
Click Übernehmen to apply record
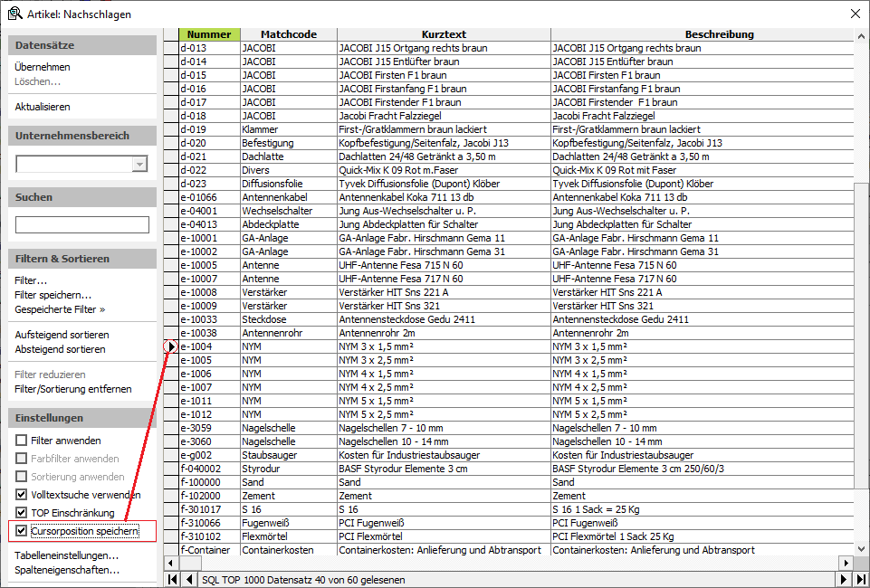pyautogui.click(x=43, y=67)
